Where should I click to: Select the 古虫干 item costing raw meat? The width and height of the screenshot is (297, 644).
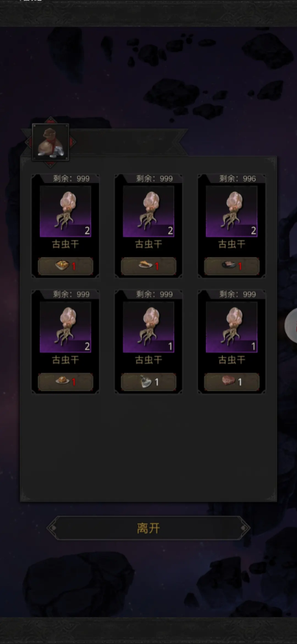point(232,341)
